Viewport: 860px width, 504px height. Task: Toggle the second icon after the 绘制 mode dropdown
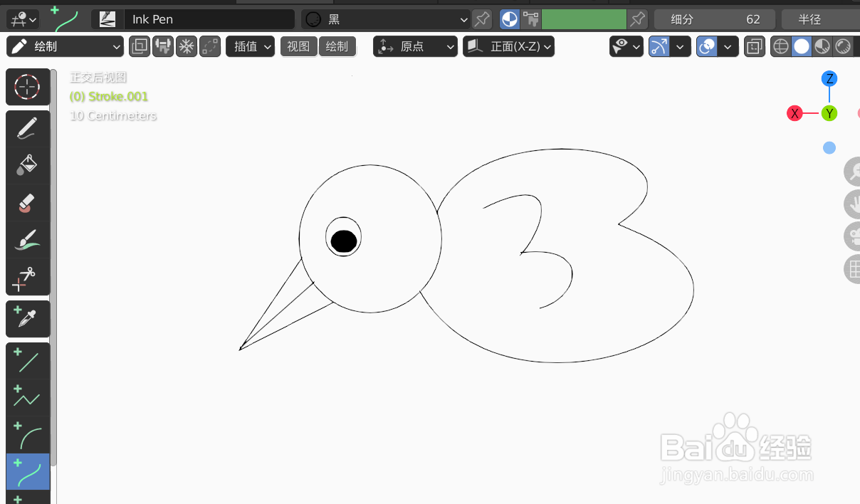(163, 46)
